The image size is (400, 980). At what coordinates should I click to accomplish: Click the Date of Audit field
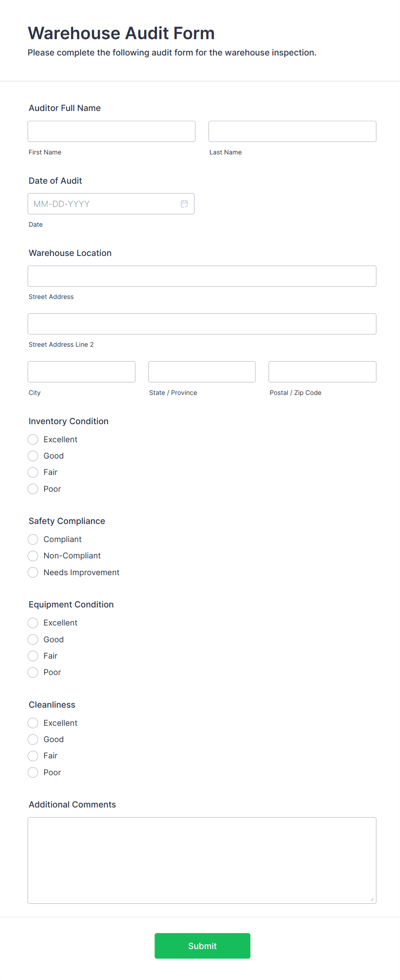click(103, 204)
